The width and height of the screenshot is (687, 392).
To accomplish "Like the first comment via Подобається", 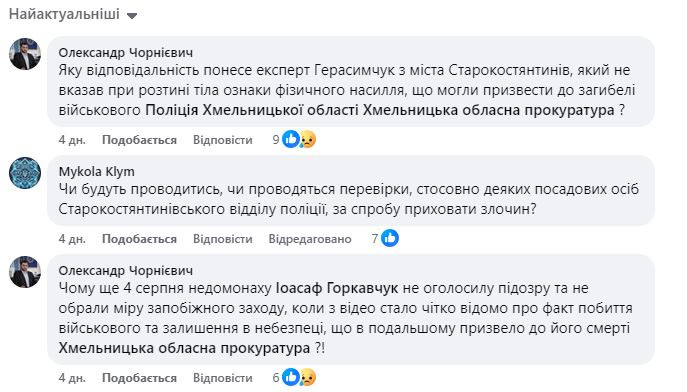I will pyautogui.click(x=139, y=140).
